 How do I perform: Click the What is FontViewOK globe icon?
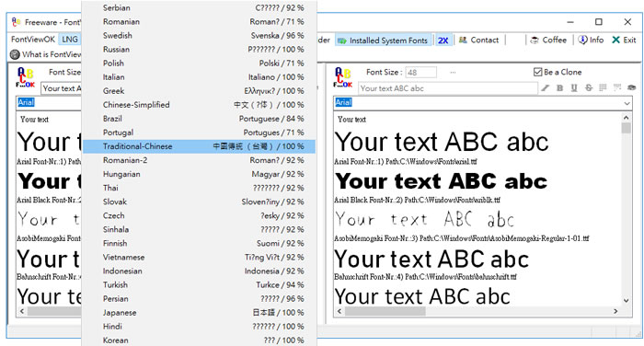(15, 54)
